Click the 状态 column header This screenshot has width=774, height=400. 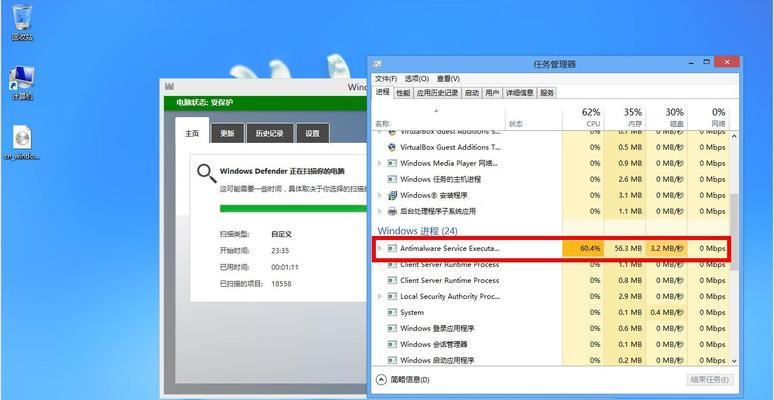coord(515,124)
